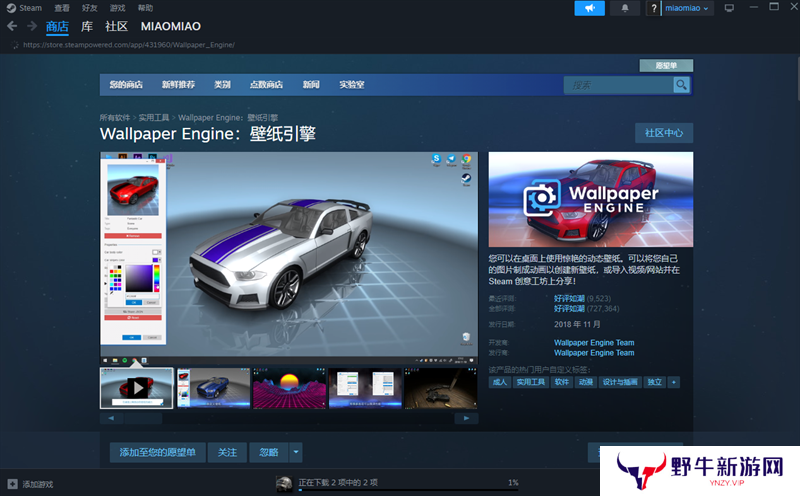Open the 帮助 menu
800x496 pixels.
[145, 8]
